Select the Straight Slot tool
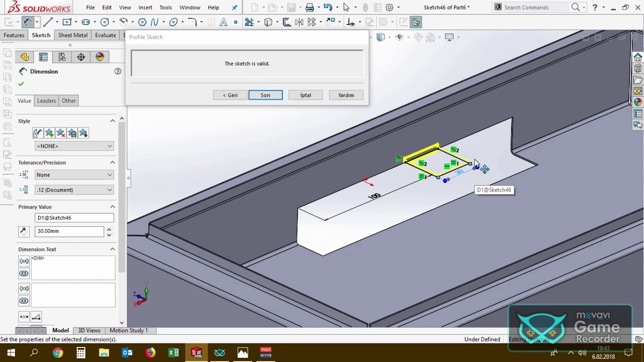 (86, 22)
